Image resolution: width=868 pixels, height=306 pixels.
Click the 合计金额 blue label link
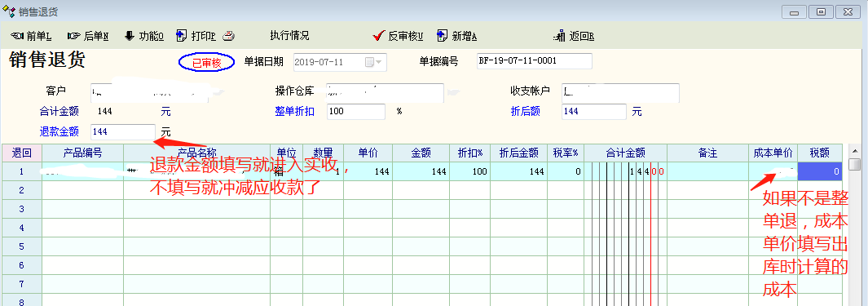click(59, 112)
